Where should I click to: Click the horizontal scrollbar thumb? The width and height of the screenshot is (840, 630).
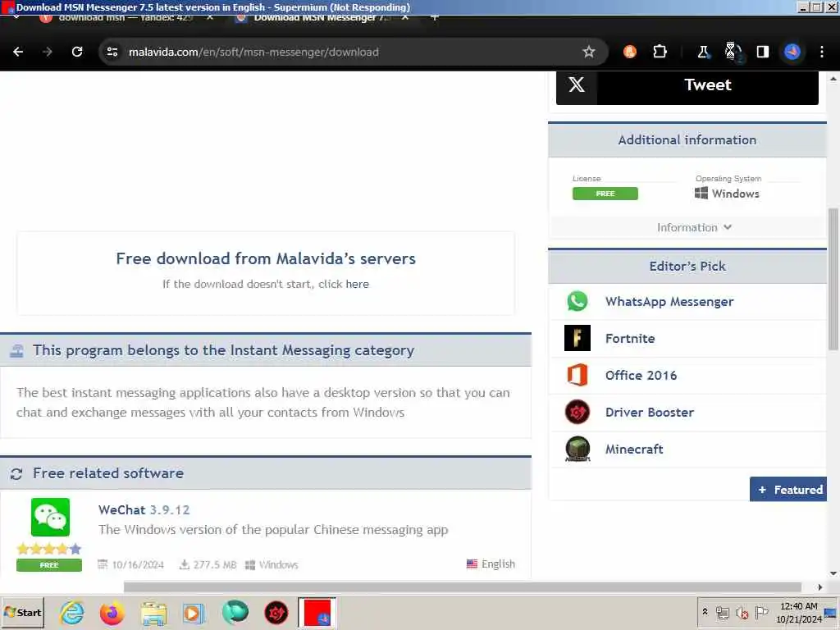coord(463,587)
